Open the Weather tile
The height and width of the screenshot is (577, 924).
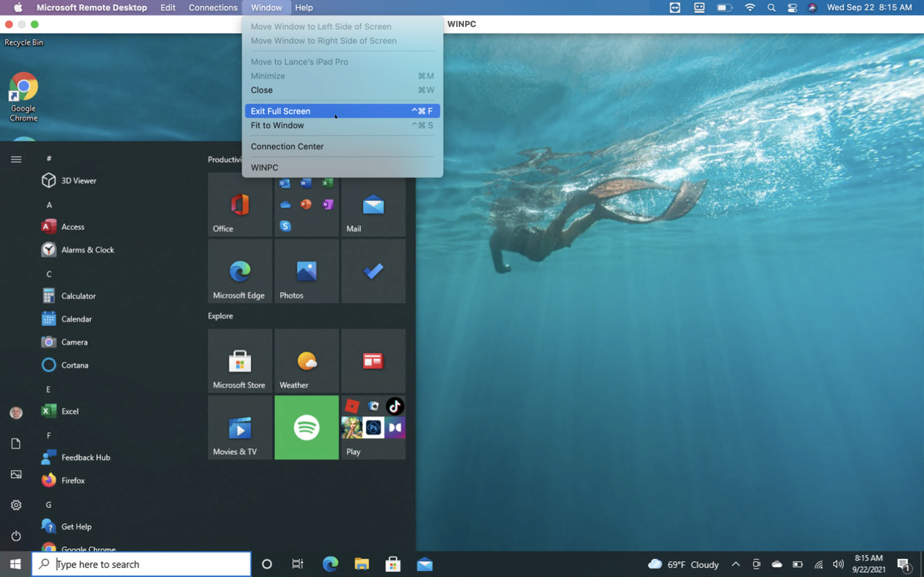coord(307,361)
